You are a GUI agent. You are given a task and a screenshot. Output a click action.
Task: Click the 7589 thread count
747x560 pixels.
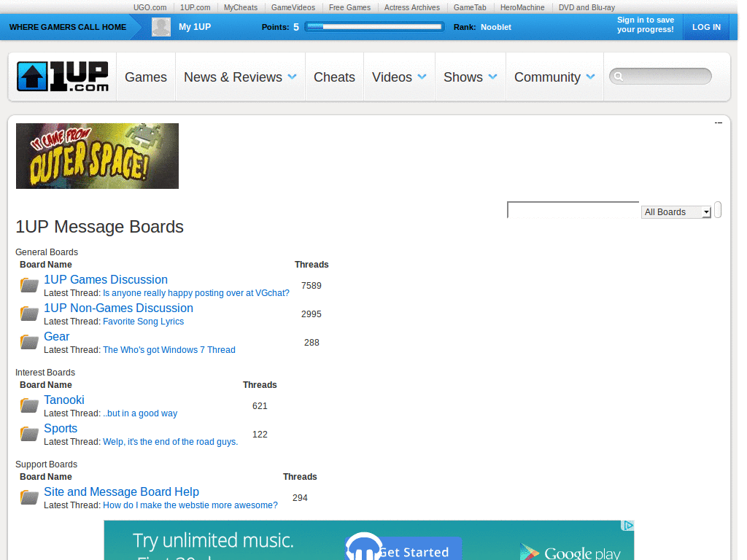[x=311, y=286]
